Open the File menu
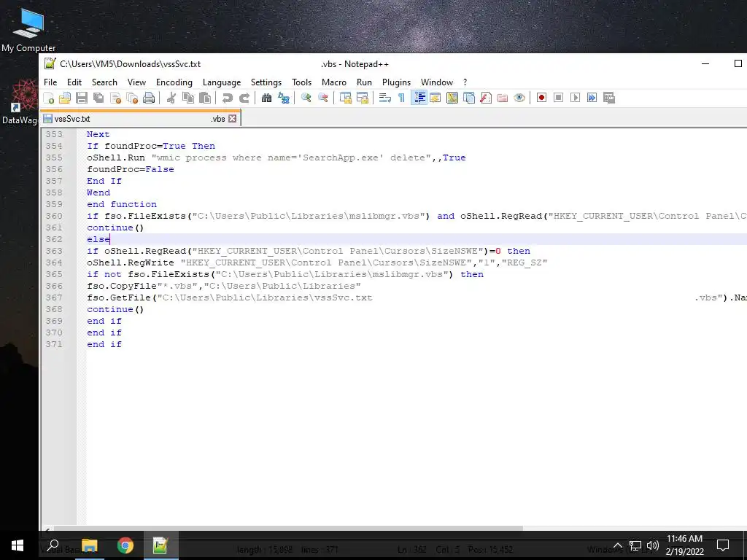The height and width of the screenshot is (560, 747). [50, 82]
